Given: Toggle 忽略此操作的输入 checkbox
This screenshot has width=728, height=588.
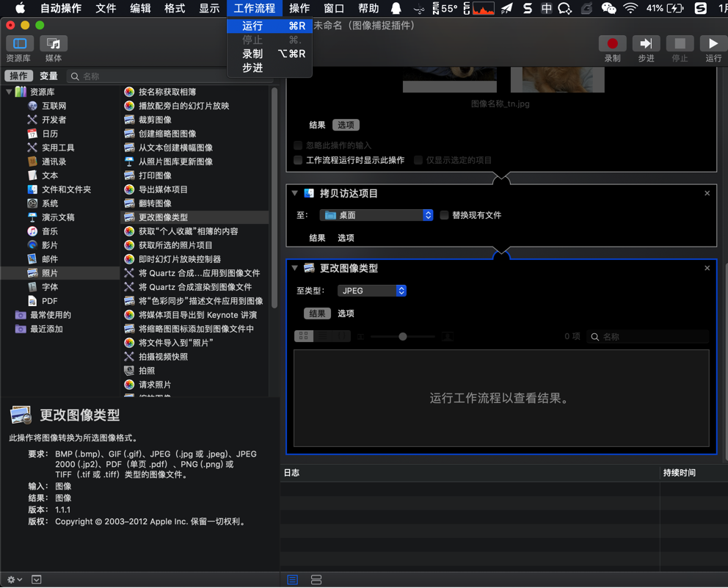Looking at the screenshot, I should click(x=298, y=145).
